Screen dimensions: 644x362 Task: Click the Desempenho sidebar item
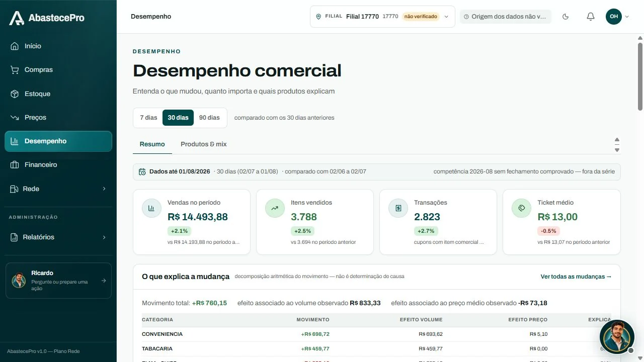58,141
